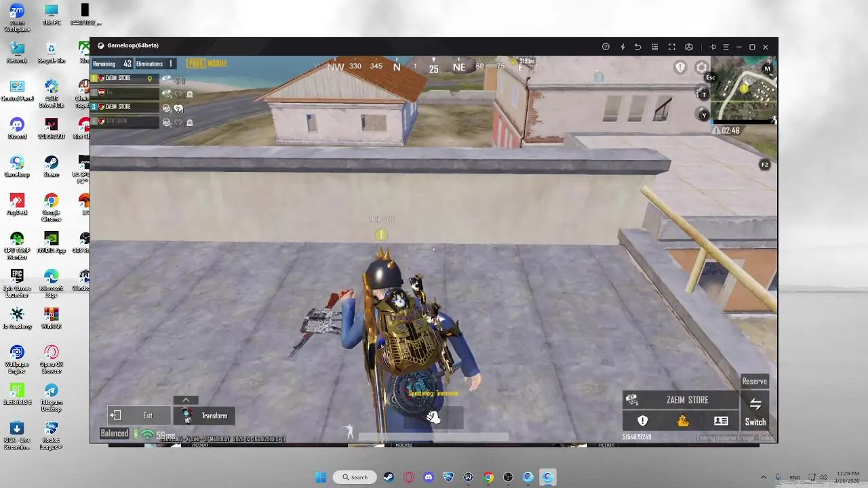The image size is (868, 488).
Task: Open the taskbar clock and date
Action: pyautogui.click(x=848, y=477)
